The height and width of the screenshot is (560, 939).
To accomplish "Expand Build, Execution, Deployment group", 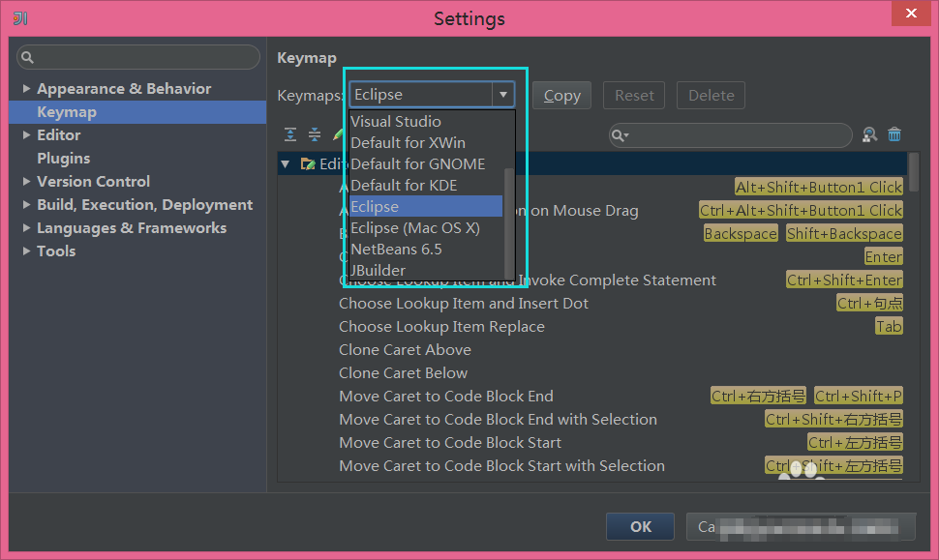I will [26, 205].
